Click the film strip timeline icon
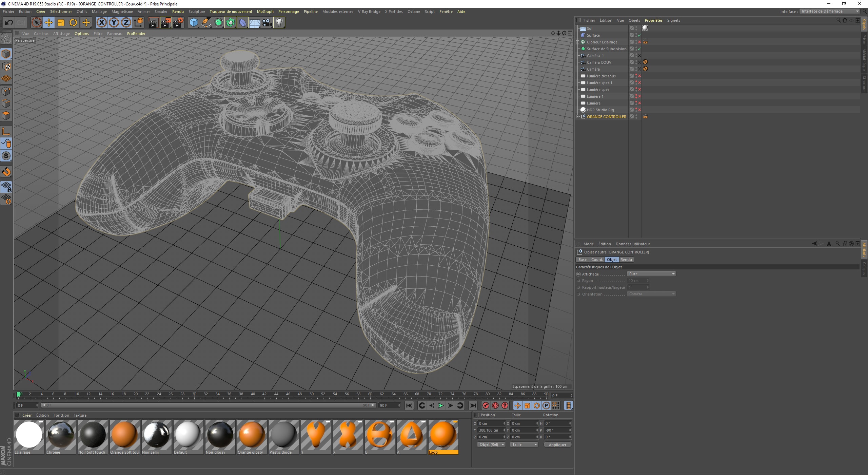This screenshot has height=475, width=868. click(569, 405)
